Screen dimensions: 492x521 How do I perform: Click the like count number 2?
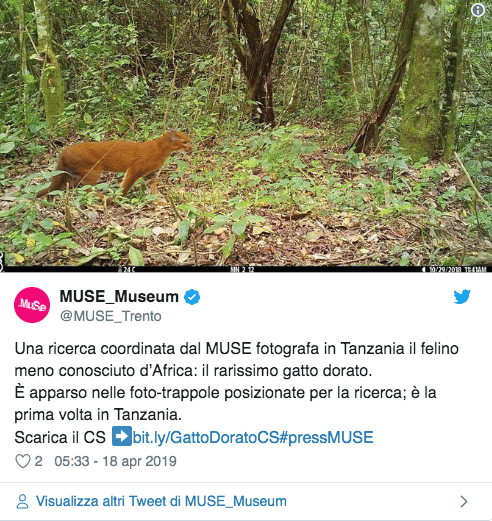coord(38,461)
